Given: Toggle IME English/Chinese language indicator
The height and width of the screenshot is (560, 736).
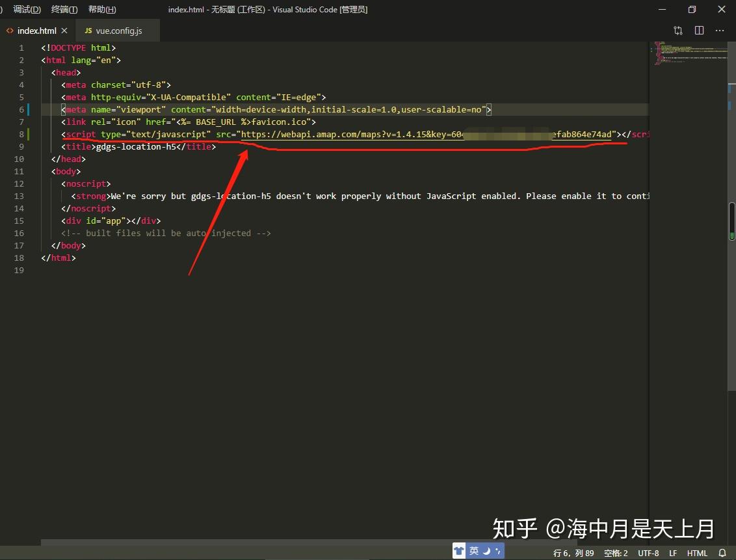Looking at the screenshot, I should coord(473,551).
